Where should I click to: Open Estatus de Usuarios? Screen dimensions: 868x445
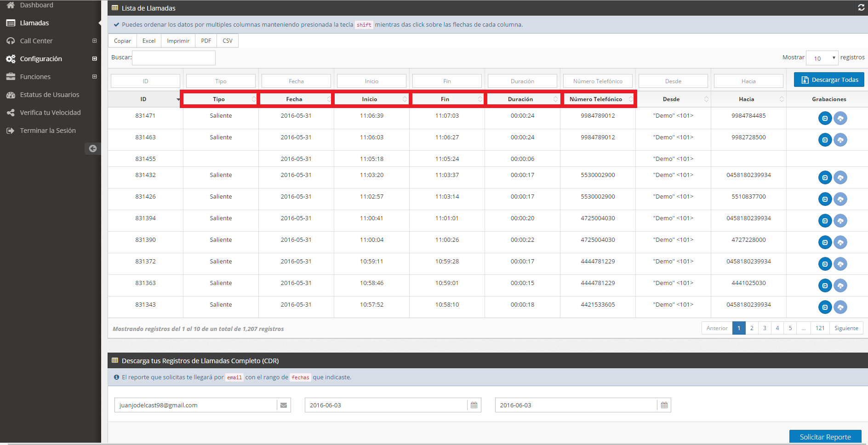(x=49, y=95)
